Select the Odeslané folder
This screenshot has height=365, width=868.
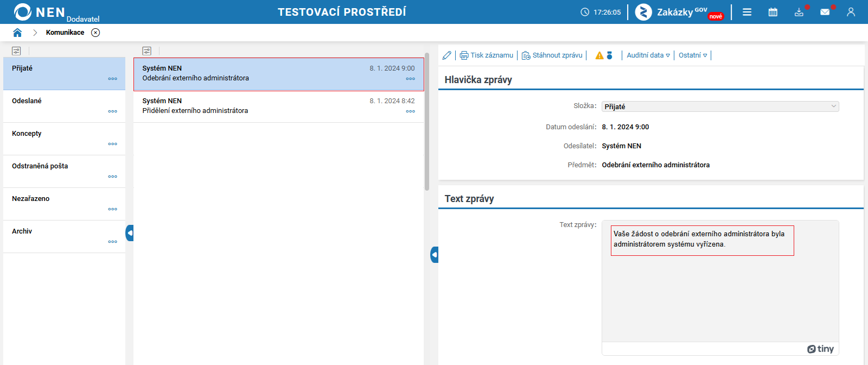coord(64,106)
